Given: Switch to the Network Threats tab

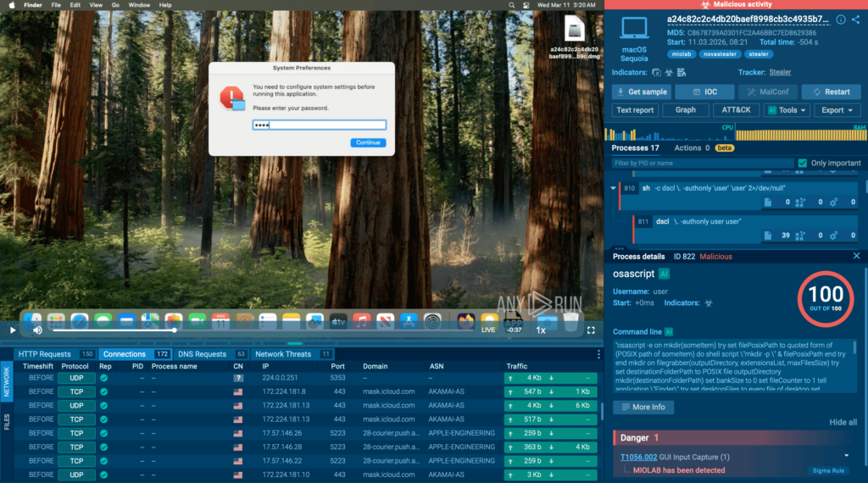Looking at the screenshot, I should 292,354.
